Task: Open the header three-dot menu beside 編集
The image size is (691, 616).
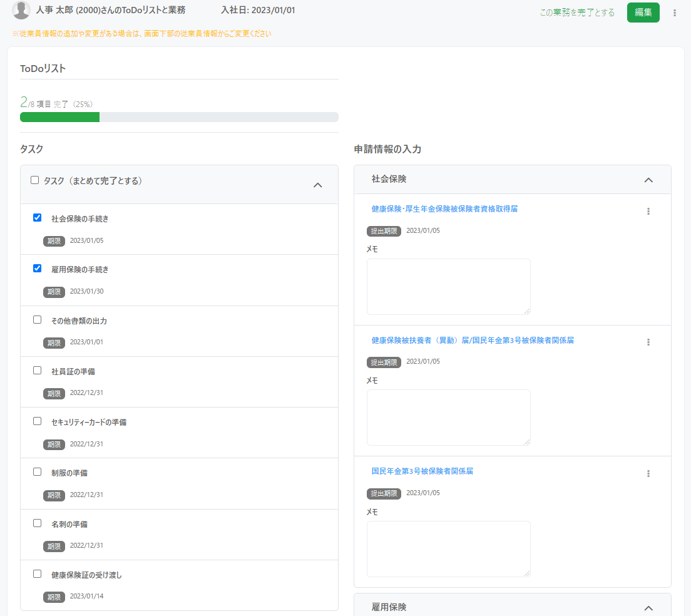Action: 674,13
